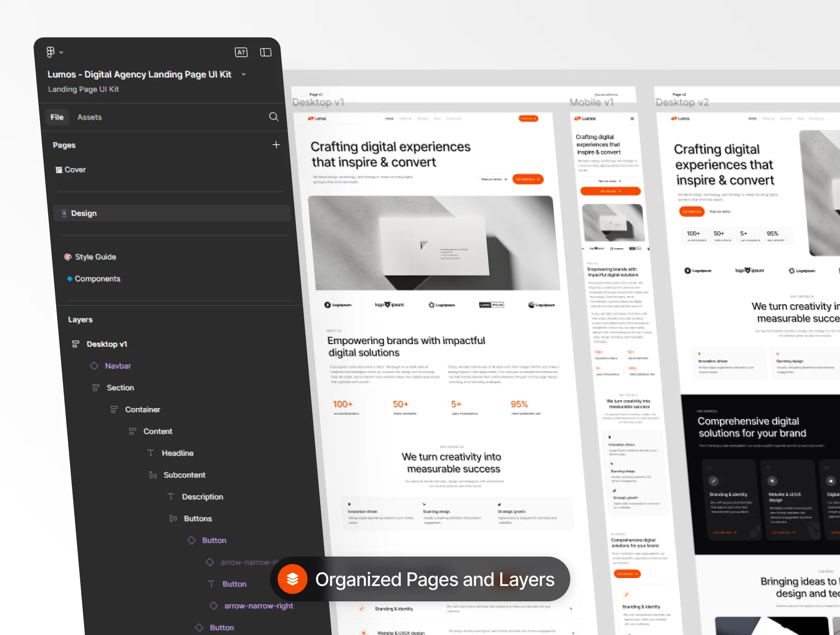Select the Headline text layer
Viewport: 840px width, 635px height.
pos(177,453)
